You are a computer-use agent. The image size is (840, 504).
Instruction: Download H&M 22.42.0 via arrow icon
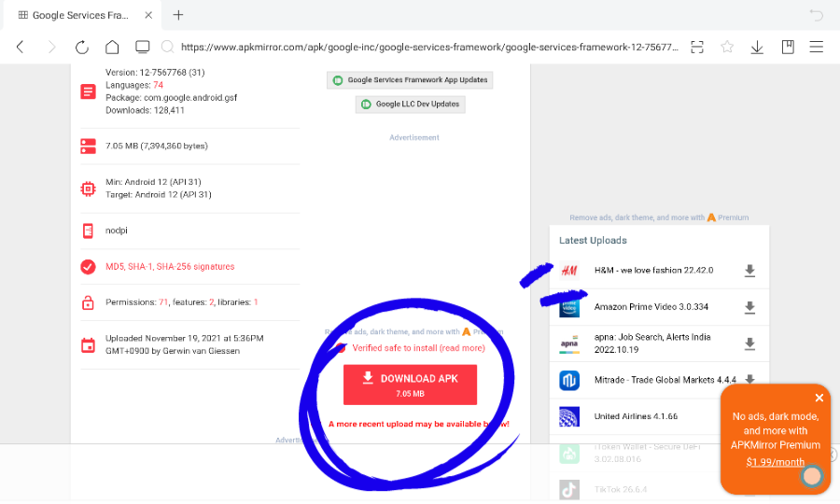tap(749, 271)
